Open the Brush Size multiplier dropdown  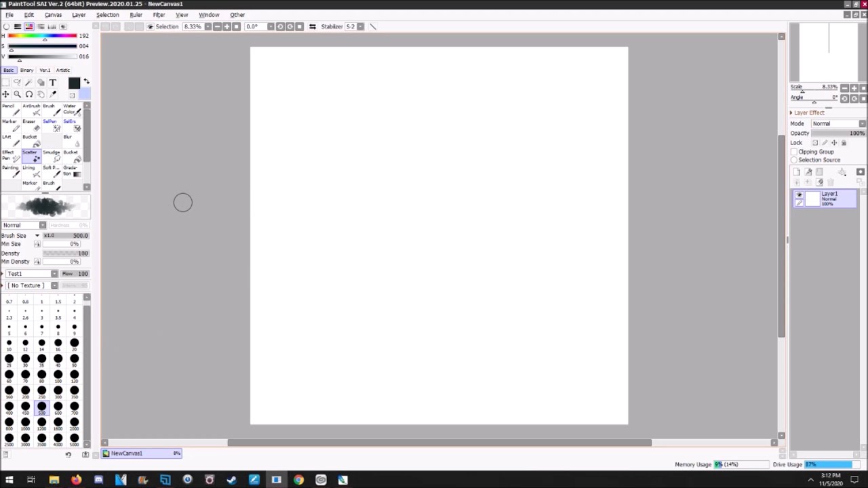pos(37,236)
